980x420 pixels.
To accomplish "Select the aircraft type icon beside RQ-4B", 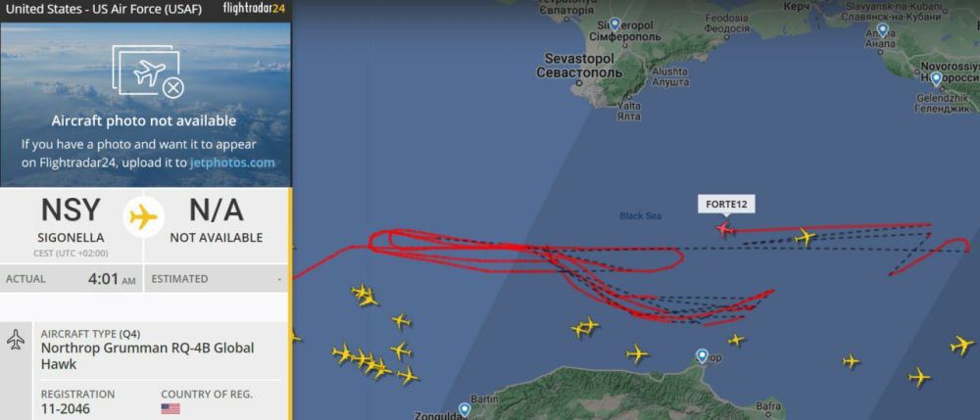I will (16, 340).
